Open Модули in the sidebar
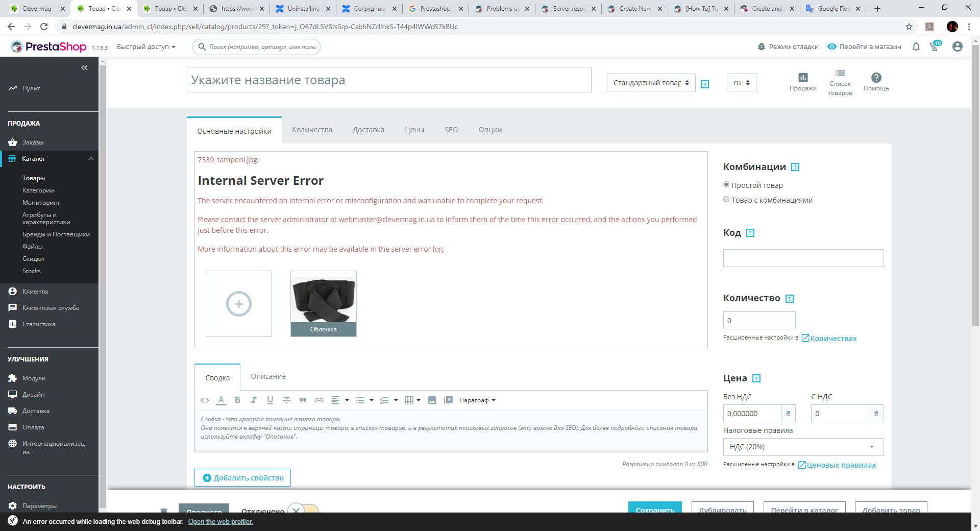The width and height of the screenshot is (980, 531). [x=34, y=378]
